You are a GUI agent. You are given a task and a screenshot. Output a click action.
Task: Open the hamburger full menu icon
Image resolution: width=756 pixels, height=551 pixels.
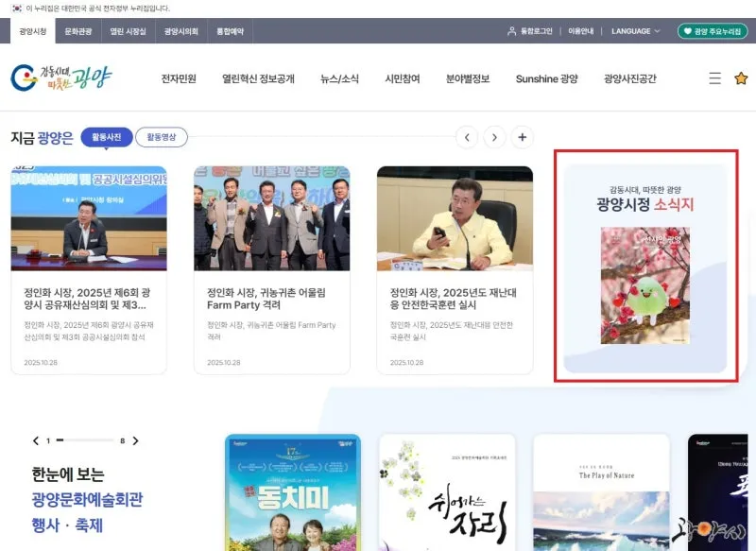pyautogui.click(x=714, y=78)
